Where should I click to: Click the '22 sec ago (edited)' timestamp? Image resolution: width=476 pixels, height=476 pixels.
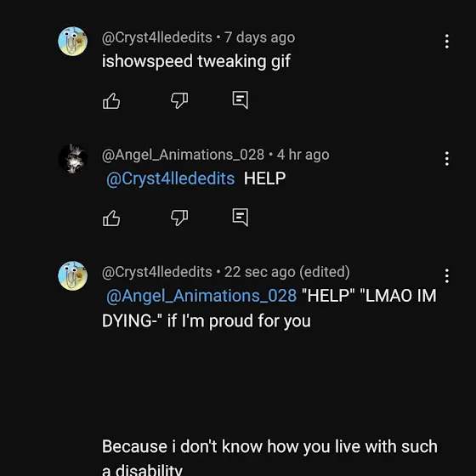(x=287, y=272)
